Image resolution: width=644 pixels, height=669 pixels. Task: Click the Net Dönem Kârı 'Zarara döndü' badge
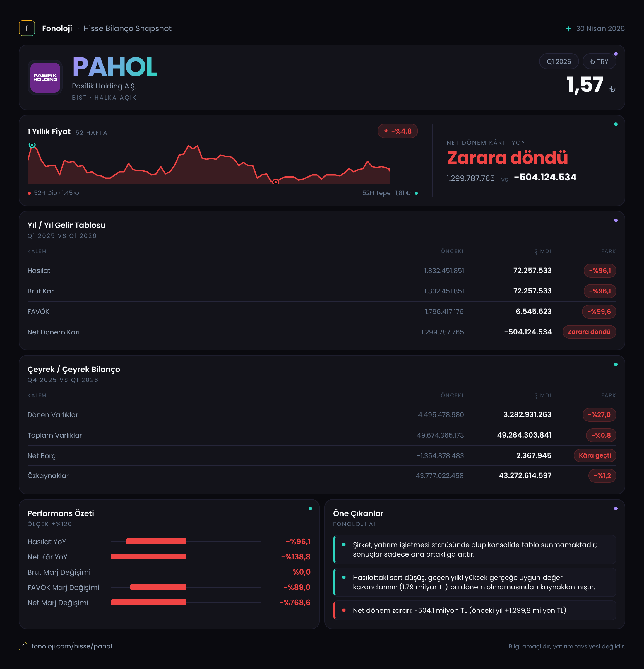(589, 332)
